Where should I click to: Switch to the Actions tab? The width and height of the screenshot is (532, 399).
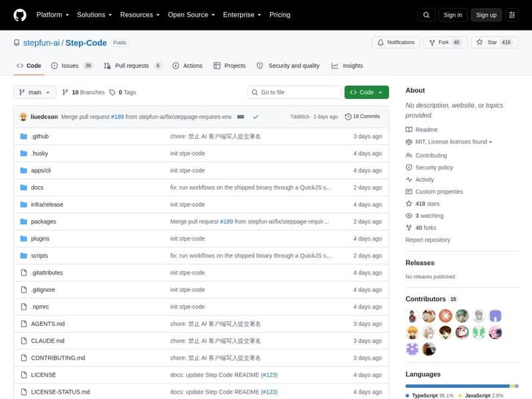188,66
